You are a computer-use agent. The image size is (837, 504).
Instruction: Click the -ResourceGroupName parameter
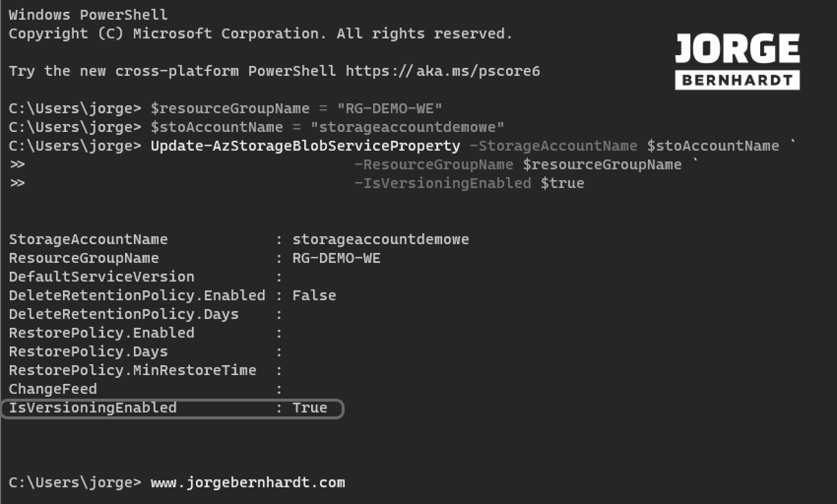(x=434, y=165)
